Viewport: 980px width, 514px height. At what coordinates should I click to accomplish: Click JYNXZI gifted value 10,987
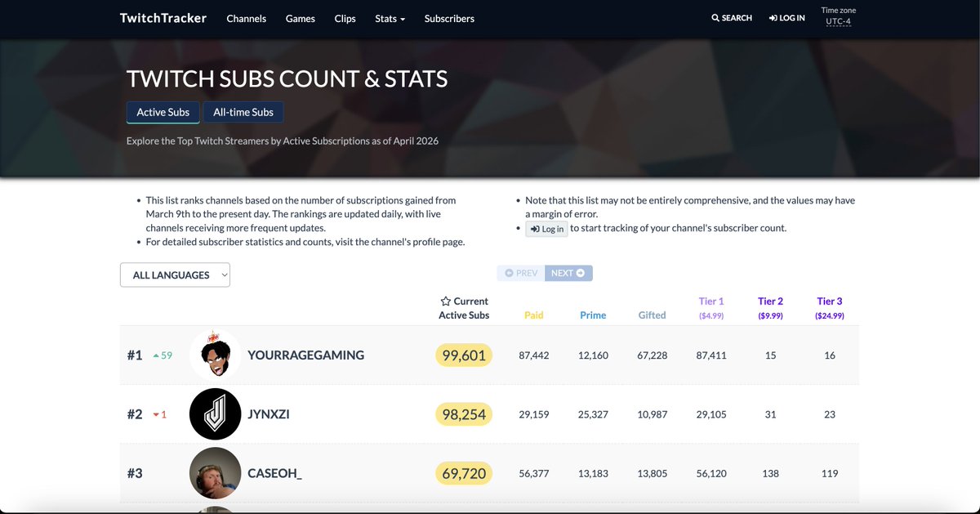click(x=653, y=414)
